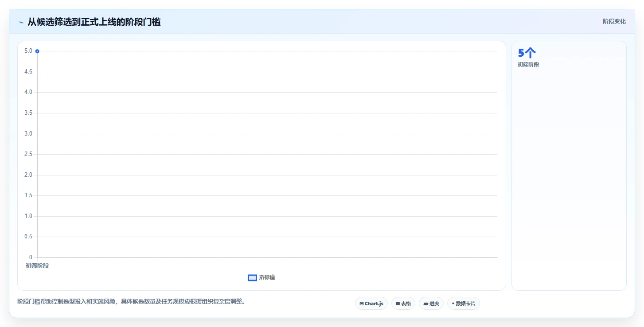
Task: Select the 表格 tag chip
Action: [403, 304]
